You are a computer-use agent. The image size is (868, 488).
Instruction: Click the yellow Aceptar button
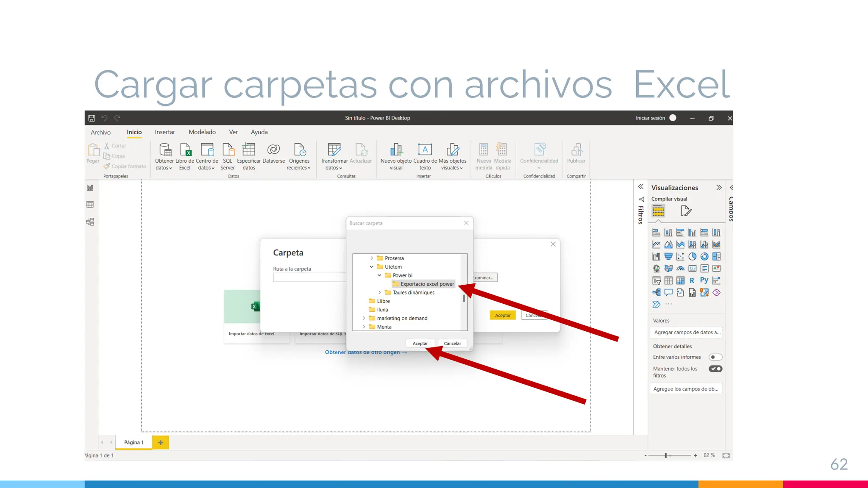point(503,315)
